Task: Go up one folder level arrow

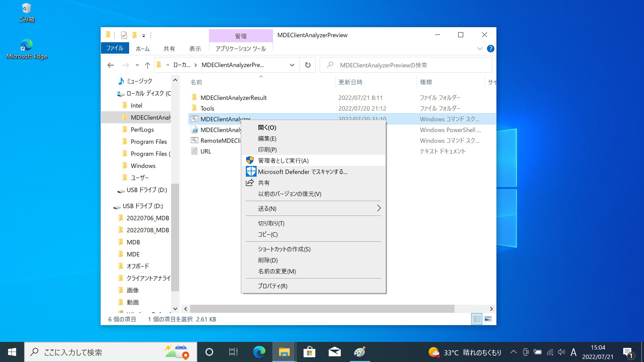Action: coord(148,65)
